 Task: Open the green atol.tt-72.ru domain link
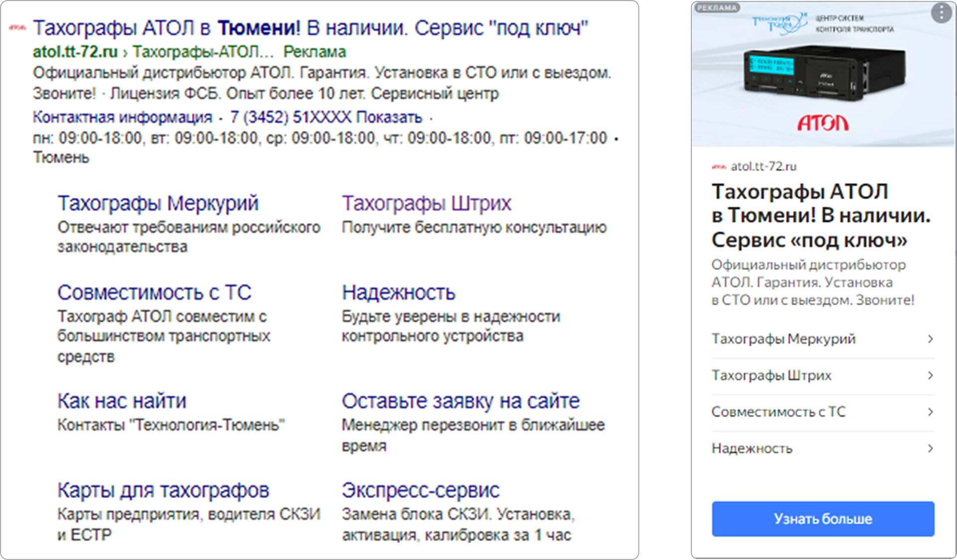(x=75, y=52)
